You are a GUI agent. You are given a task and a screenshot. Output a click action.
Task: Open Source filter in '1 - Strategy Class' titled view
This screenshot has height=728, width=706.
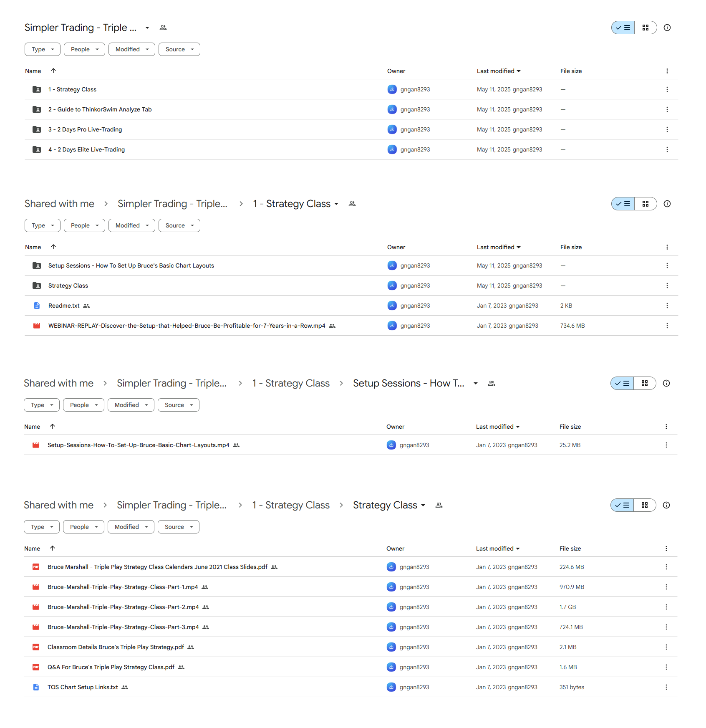pyautogui.click(x=179, y=225)
